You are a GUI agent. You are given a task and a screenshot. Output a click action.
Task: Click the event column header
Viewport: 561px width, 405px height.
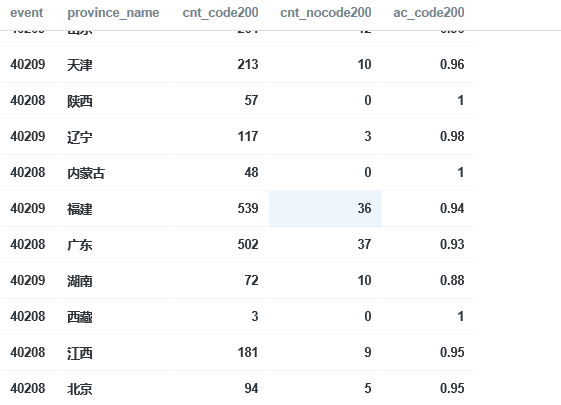tap(26, 13)
